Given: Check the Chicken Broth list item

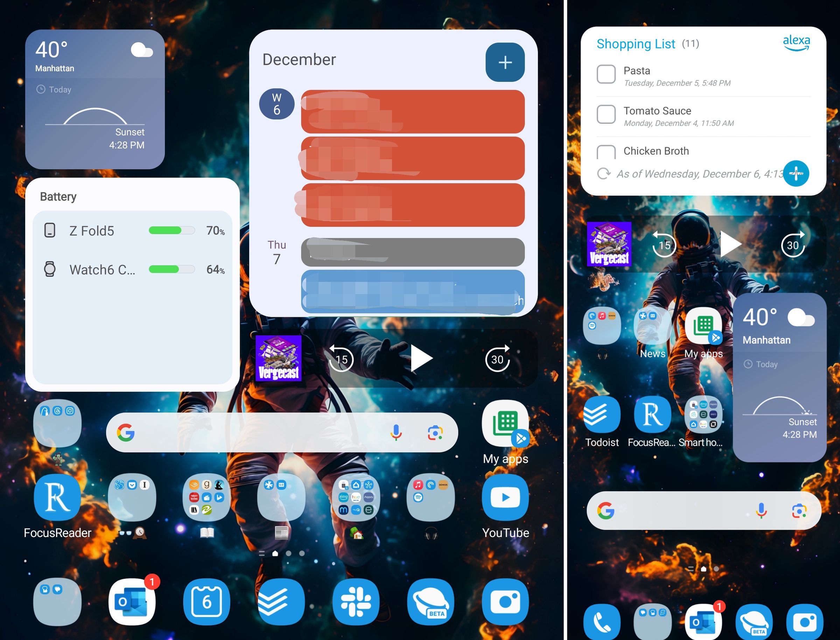Looking at the screenshot, I should pyautogui.click(x=605, y=151).
